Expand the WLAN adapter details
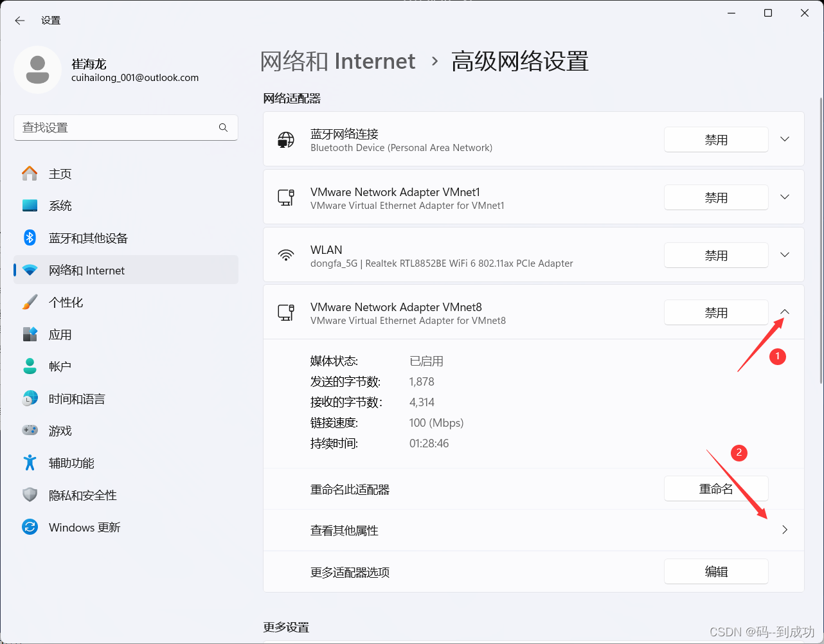Screen dimensions: 824x644 tap(785, 255)
